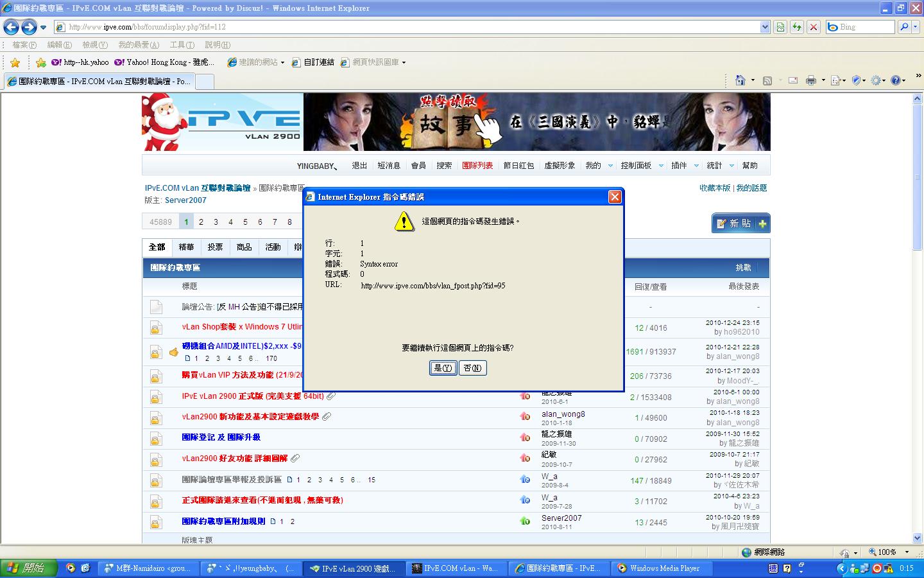Open the Favorites star panel
Screen dimensions: 924x578
[15, 62]
